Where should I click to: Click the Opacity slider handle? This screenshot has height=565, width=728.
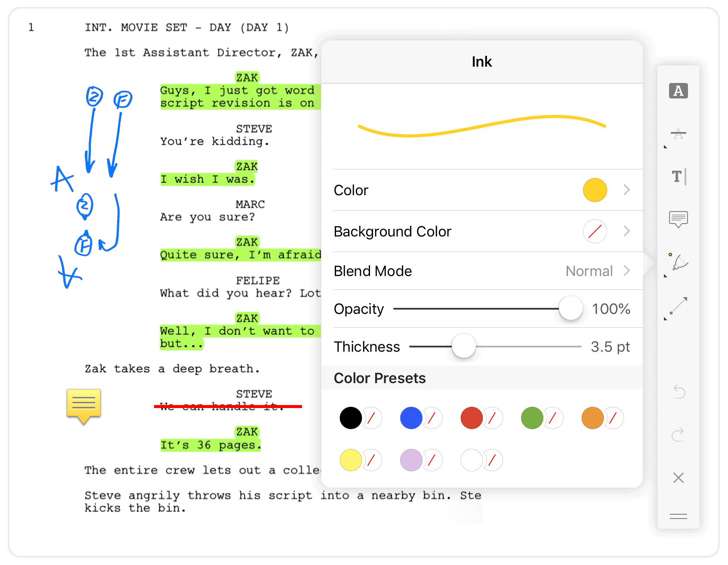[x=571, y=308]
